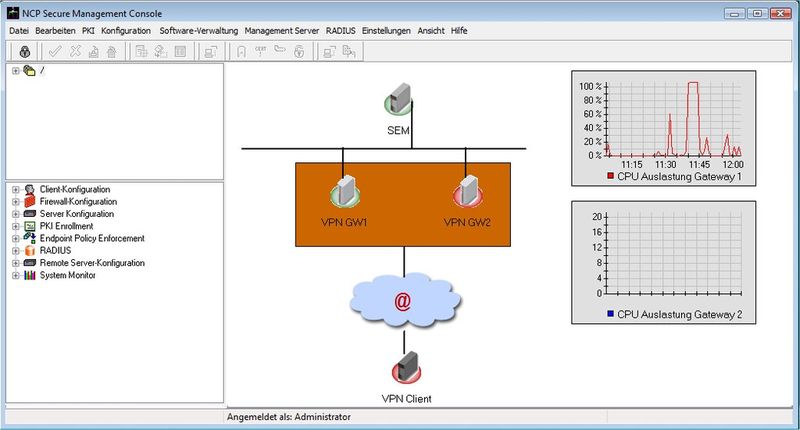
Task: Click the CPU Auslastung Gateway 1 chart
Action: (664, 129)
